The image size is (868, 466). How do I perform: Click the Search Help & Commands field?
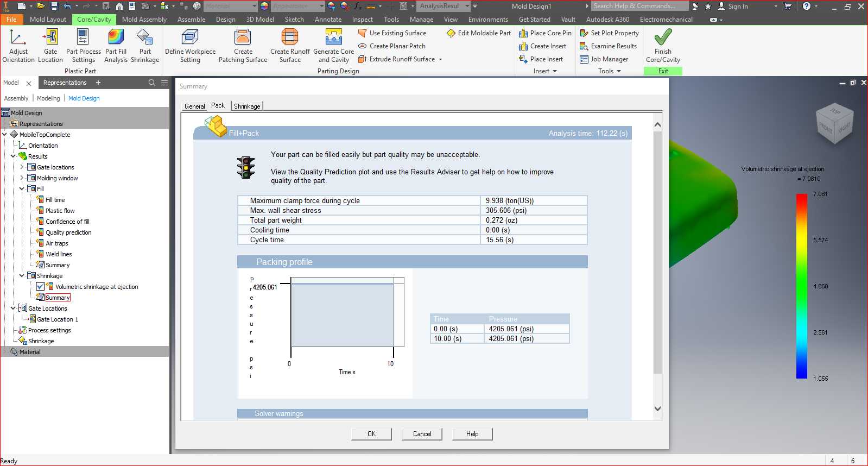[x=639, y=6]
